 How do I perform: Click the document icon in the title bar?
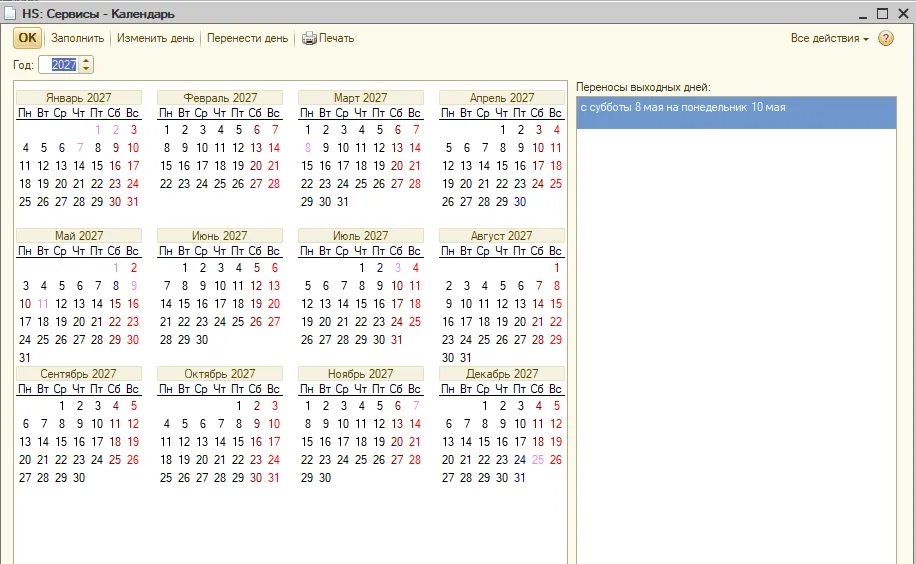(x=10, y=13)
